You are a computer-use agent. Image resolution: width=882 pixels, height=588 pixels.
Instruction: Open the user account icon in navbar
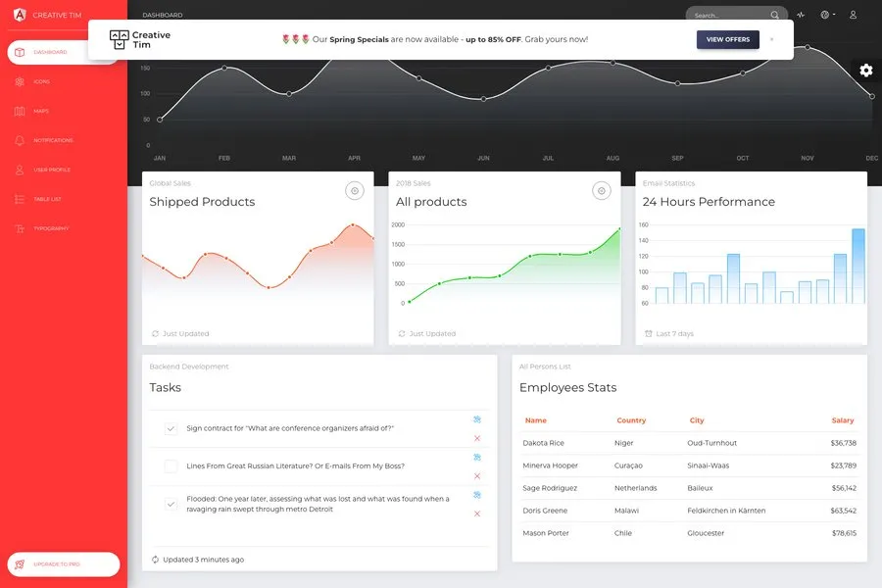pyautogui.click(x=853, y=16)
